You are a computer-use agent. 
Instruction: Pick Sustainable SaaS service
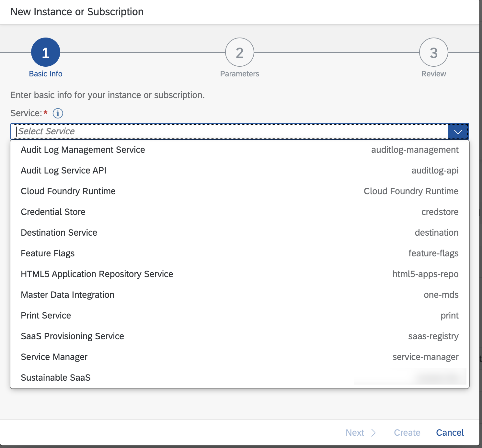tap(240, 378)
